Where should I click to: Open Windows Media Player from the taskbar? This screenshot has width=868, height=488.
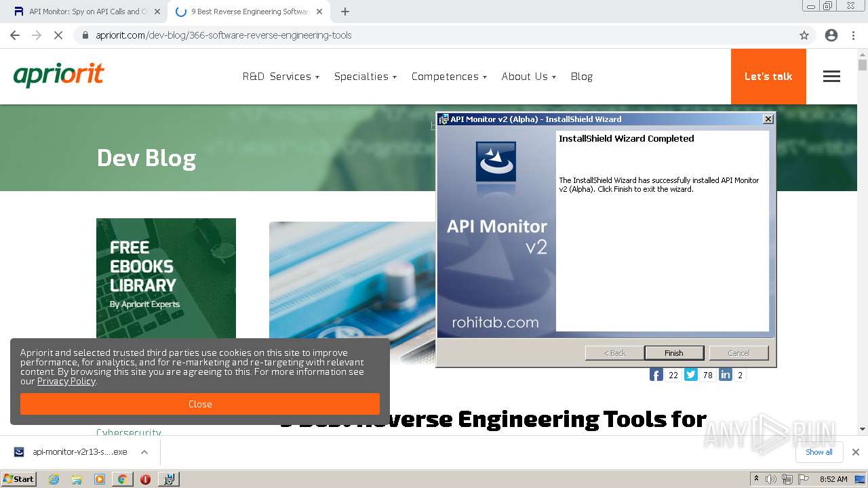[x=100, y=479]
